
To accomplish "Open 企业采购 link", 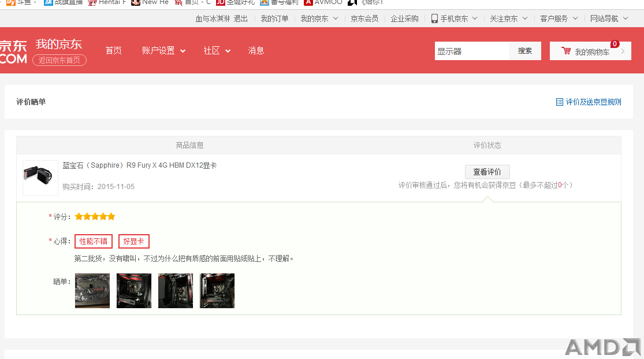I will [x=404, y=18].
